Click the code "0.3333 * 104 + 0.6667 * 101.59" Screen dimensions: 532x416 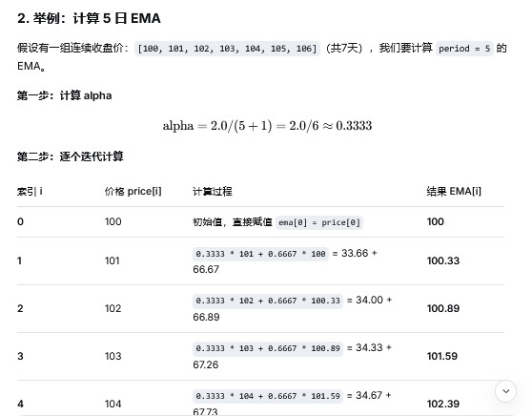[x=268, y=396]
